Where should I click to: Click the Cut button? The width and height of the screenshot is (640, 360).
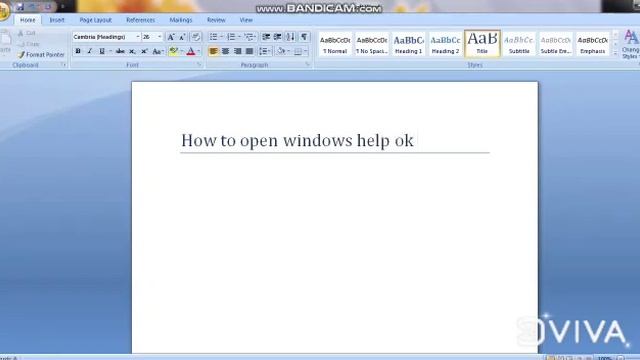pos(27,33)
